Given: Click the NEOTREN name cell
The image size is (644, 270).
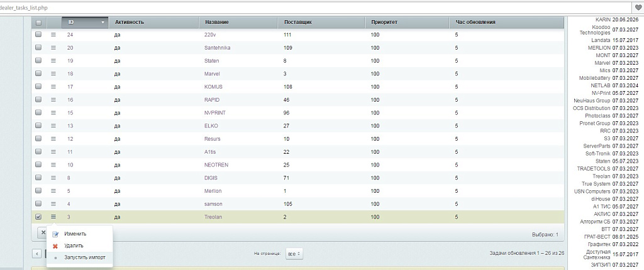Looking at the screenshot, I should tap(216, 165).
